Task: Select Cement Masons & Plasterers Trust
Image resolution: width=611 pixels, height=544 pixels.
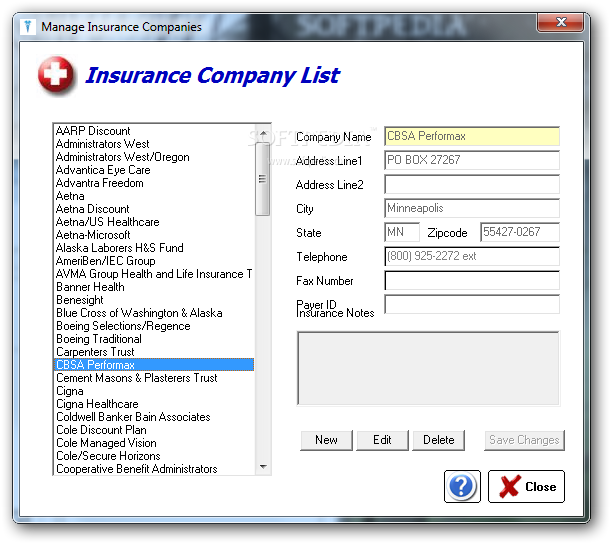Action: coord(154,378)
